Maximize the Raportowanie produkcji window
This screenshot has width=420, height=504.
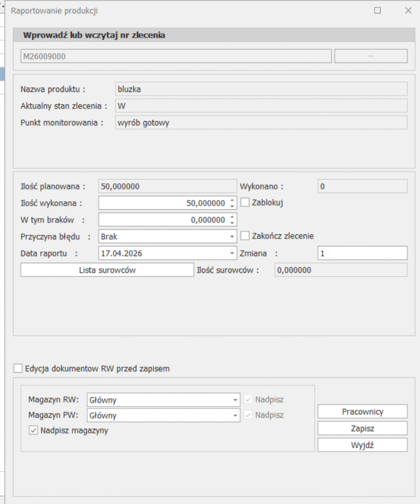point(377,10)
